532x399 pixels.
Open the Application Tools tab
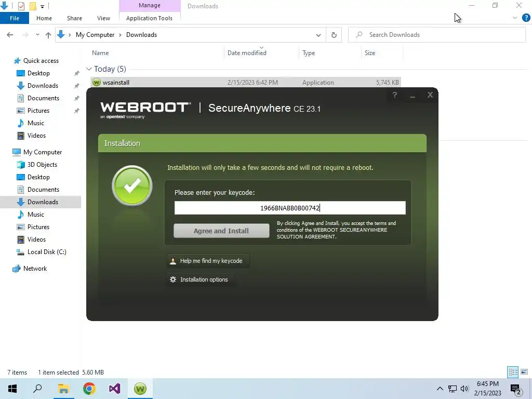click(149, 18)
